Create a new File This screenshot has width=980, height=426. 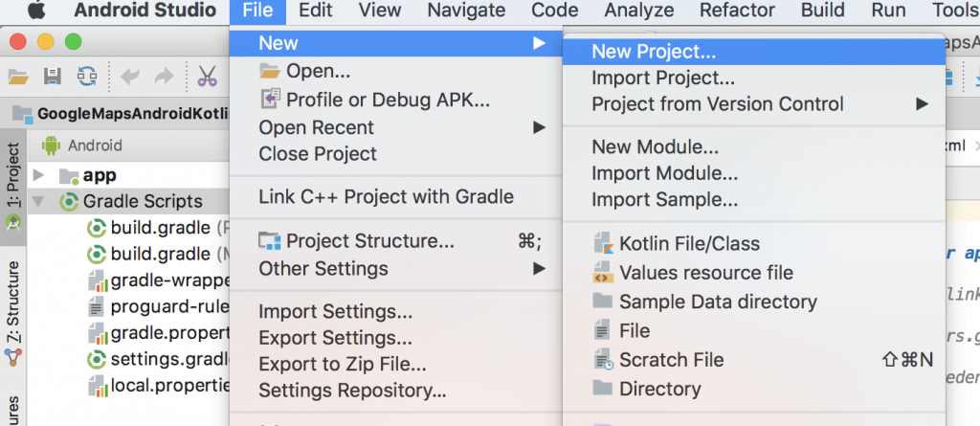(753, 330)
